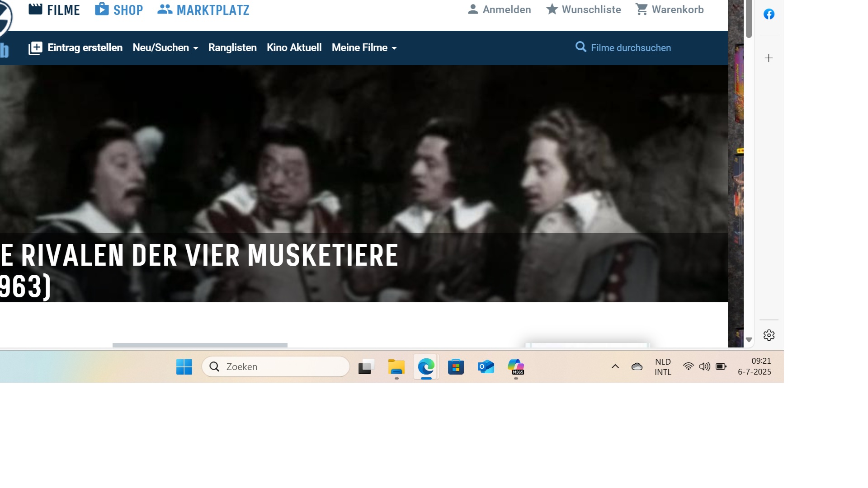
Task: Launch Outlook from the taskbar
Action: 486,367
